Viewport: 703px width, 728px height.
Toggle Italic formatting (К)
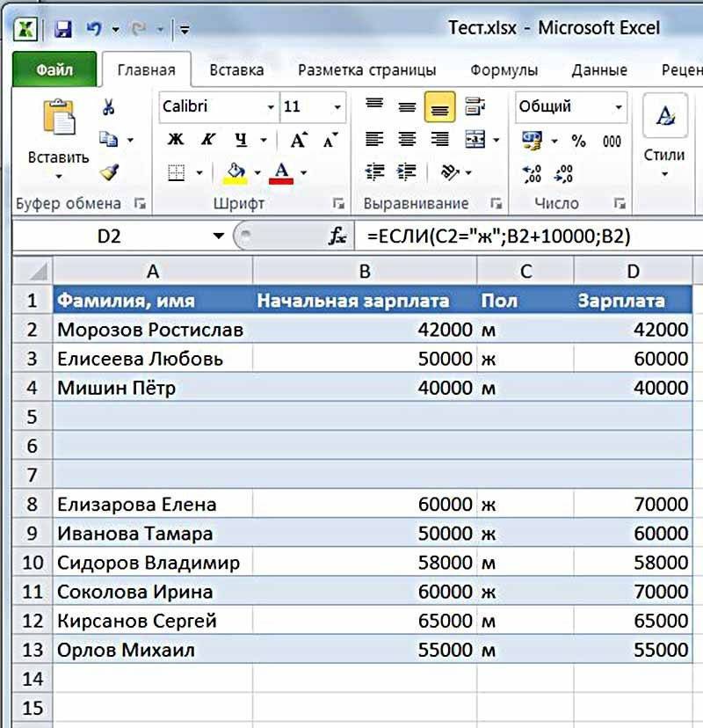[x=207, y=140]
